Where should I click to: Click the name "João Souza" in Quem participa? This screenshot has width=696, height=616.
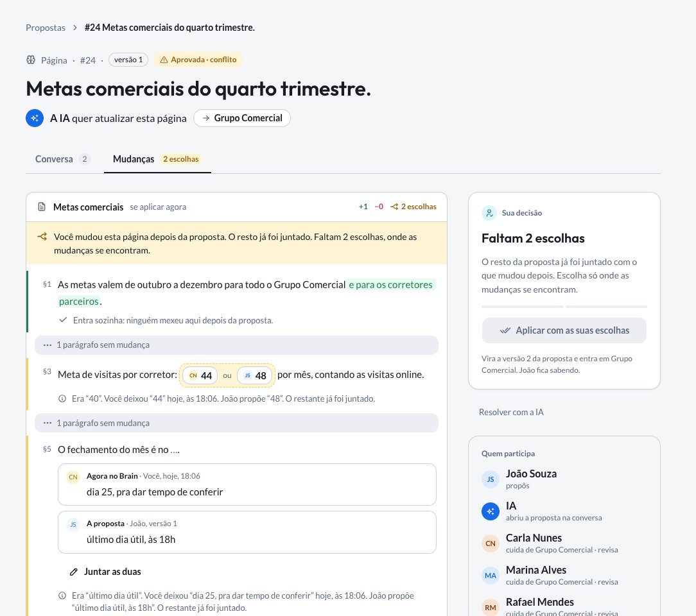532,474
